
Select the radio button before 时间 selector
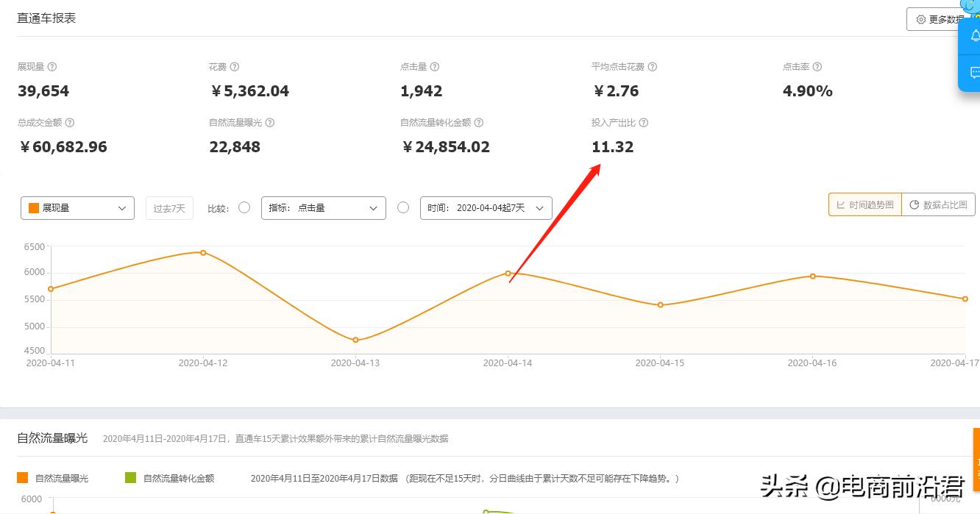point(403,207)
